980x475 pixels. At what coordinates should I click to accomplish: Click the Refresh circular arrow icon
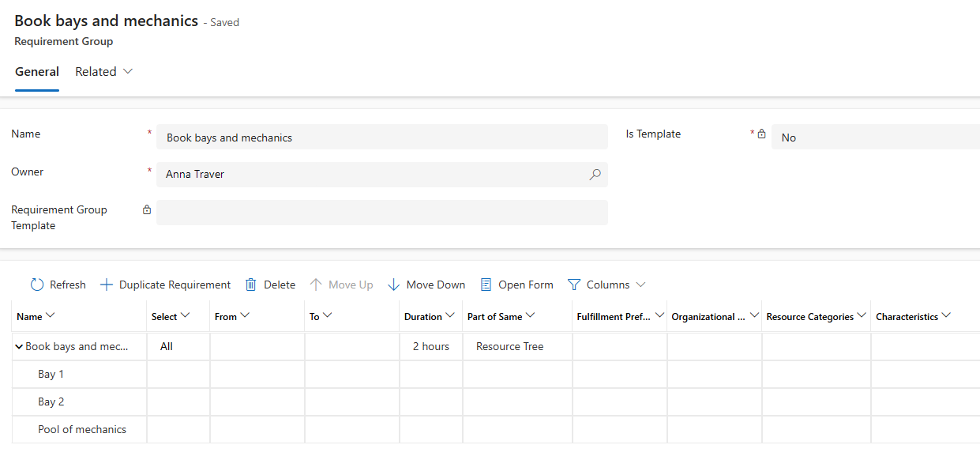pyautogui.click(x=36, y=285)
